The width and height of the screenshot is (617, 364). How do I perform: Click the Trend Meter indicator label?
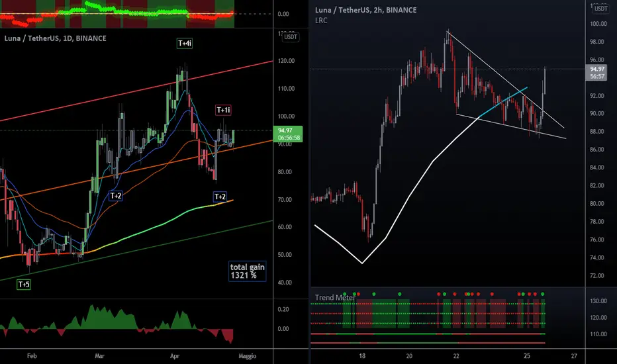(x=335, y=298)
